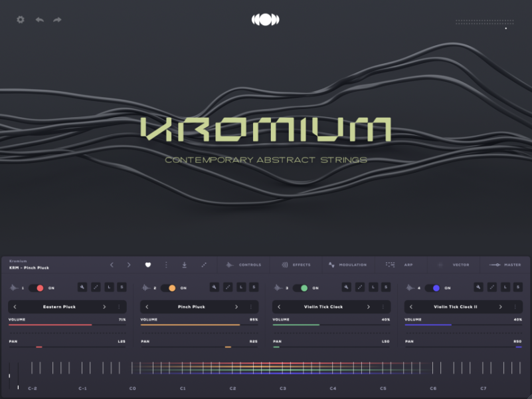This screenshot has width=532, height=399.
Task: Adjust layer 4 blue pan slider
Action: tap(463, 347)
